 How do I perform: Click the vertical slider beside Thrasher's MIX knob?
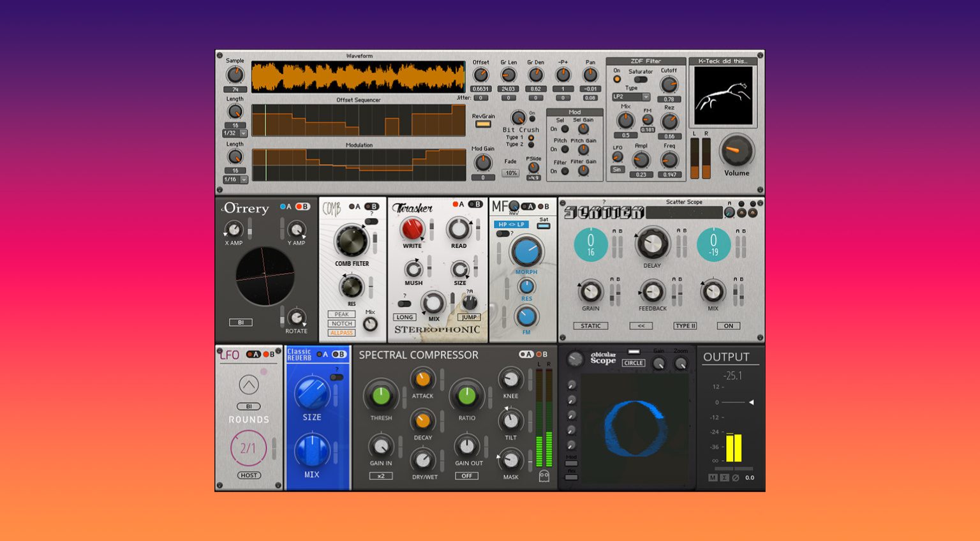(452, 300)
